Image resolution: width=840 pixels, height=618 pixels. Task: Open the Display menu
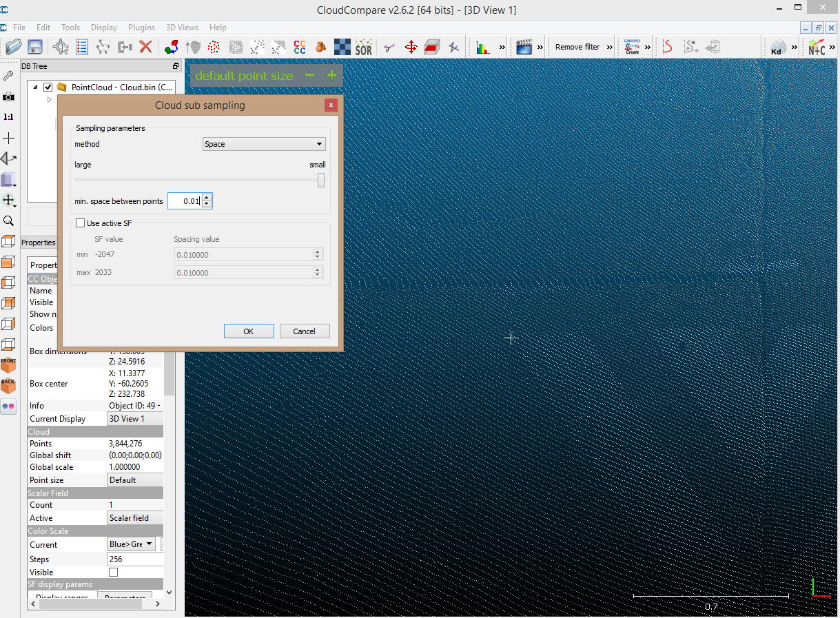pyautogui.click(x=104, y=28)
